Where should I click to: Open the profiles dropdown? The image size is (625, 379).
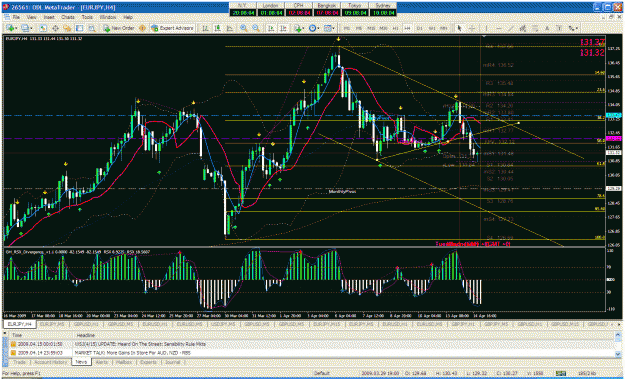(x=28, y=28)
